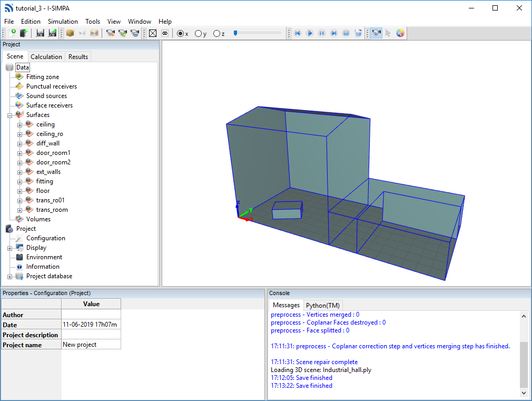Select the z axis radio button

point(216,33)
